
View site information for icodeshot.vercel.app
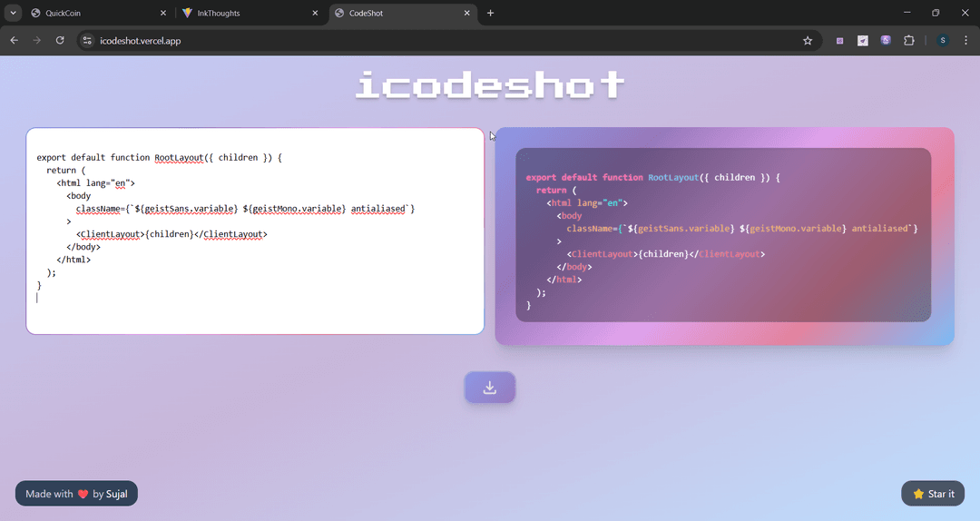point(87,41)
